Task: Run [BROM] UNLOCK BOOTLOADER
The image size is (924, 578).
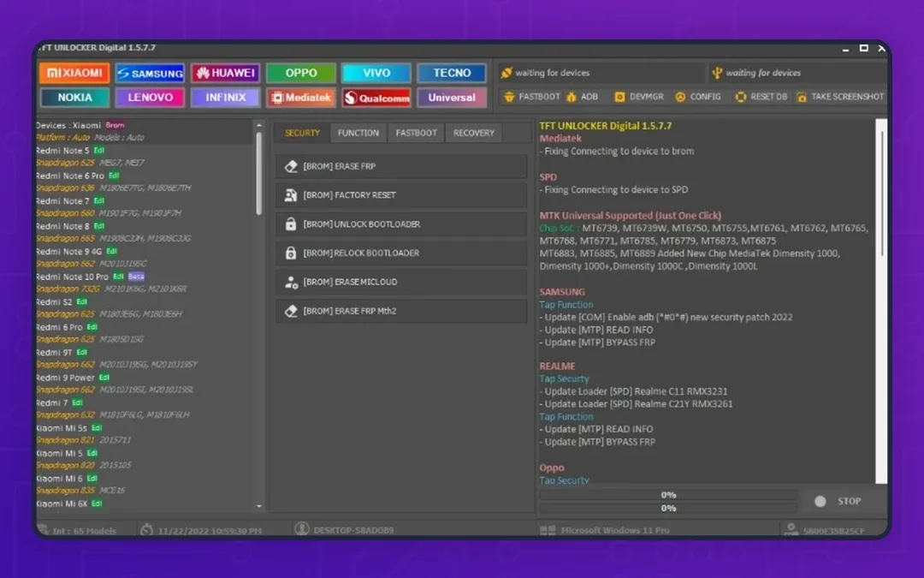Action: click(400, 224)
